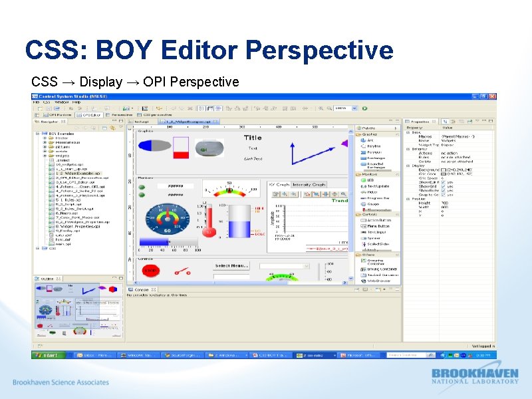The height and width of the screenshot is (399, 532).
Task: Click the red STOP button widget
Action: pos(151,271)
